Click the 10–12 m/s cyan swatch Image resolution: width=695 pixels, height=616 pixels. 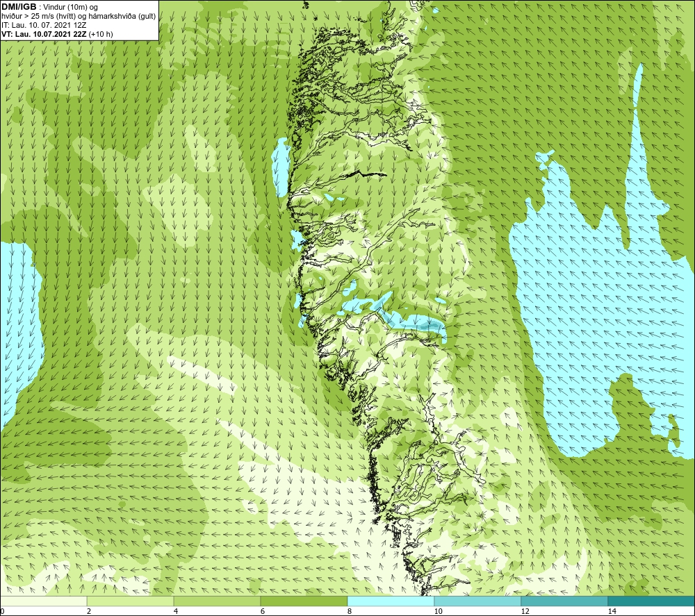[478, 601]
